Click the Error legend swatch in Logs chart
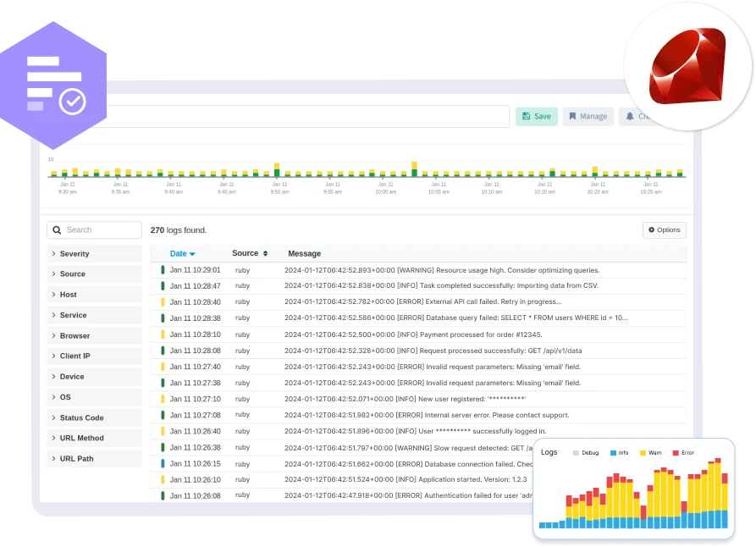The height and width of the screenshot is (547, 756). point(676,453)
